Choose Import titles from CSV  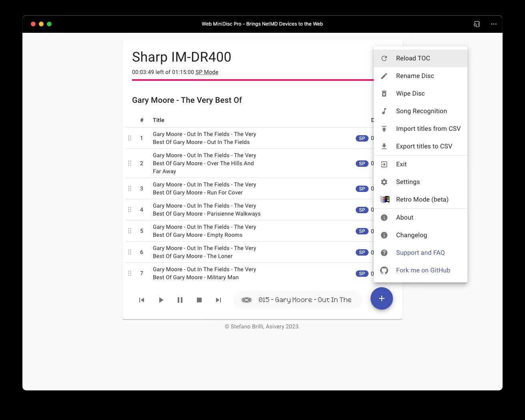(421, 129)
